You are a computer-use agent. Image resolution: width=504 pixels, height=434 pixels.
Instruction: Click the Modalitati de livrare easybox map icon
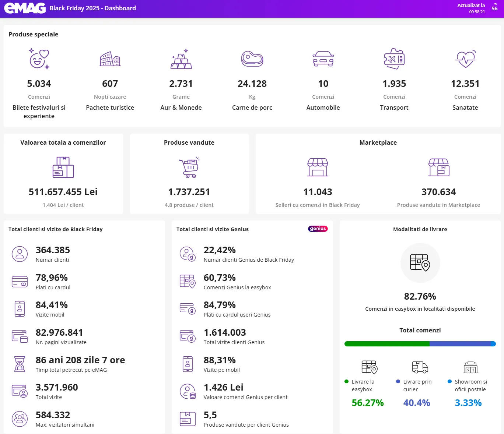coord(420,262)
